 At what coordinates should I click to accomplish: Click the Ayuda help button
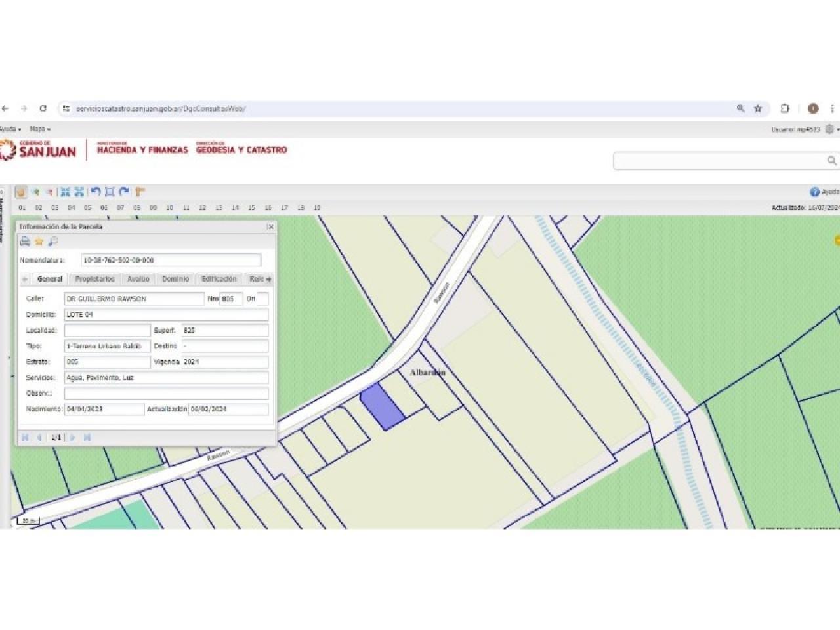(x=824, y=192)
